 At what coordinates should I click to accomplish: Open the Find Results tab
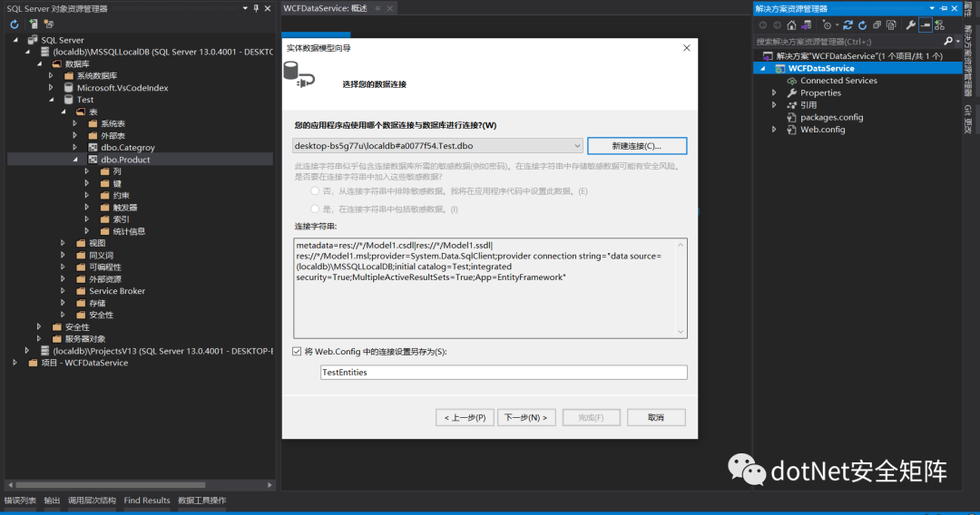147,500
